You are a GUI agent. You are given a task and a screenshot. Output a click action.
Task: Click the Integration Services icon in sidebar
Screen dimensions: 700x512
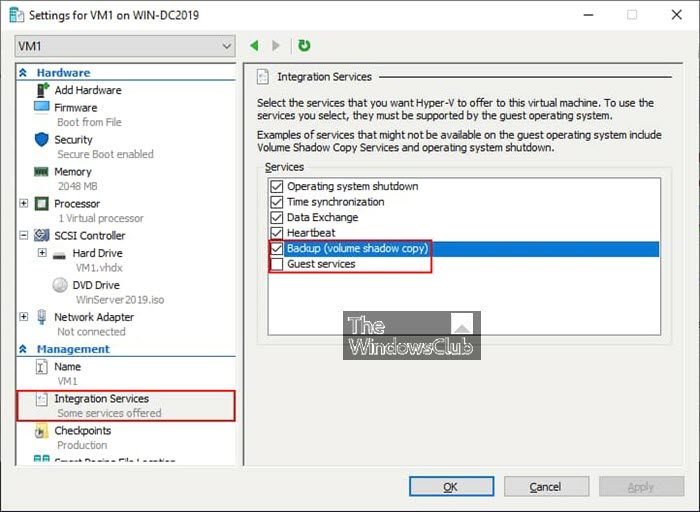42,399
